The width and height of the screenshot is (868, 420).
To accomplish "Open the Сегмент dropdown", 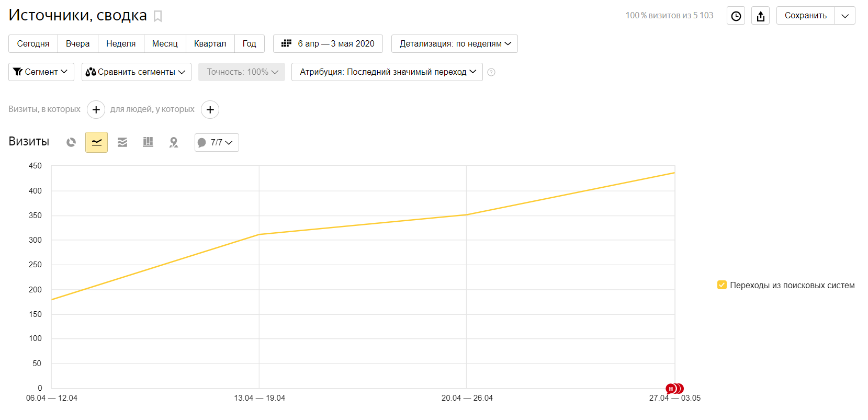I will click(x=41, y=72).
